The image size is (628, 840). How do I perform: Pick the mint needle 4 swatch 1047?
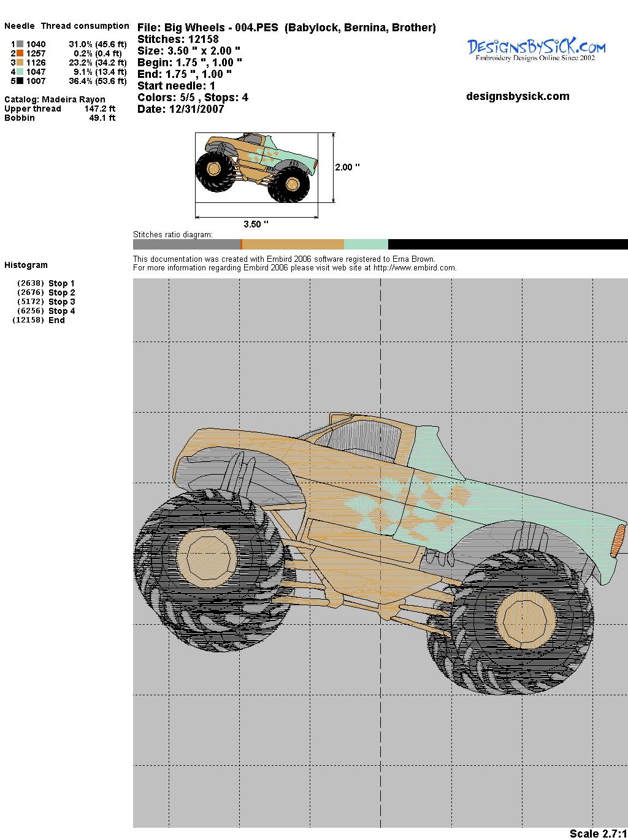(20, 72)
